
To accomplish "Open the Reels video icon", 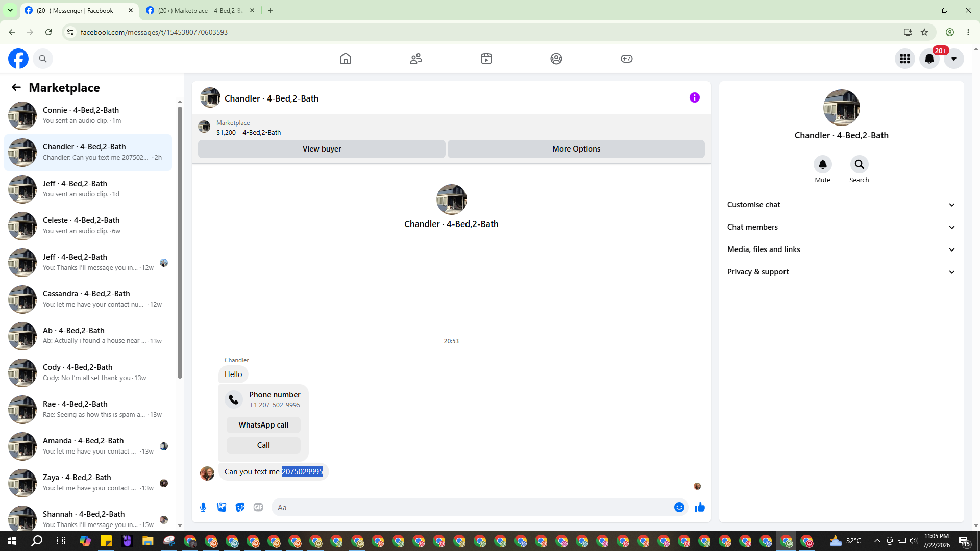I will click(486, 59).
